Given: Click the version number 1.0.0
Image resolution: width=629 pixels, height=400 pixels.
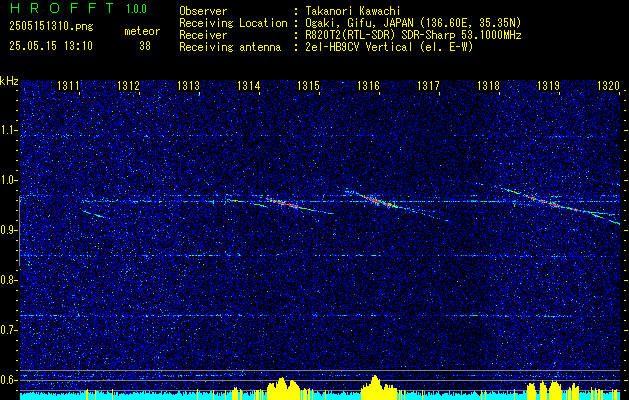Looking at the screenshot, I should [136, 9].
